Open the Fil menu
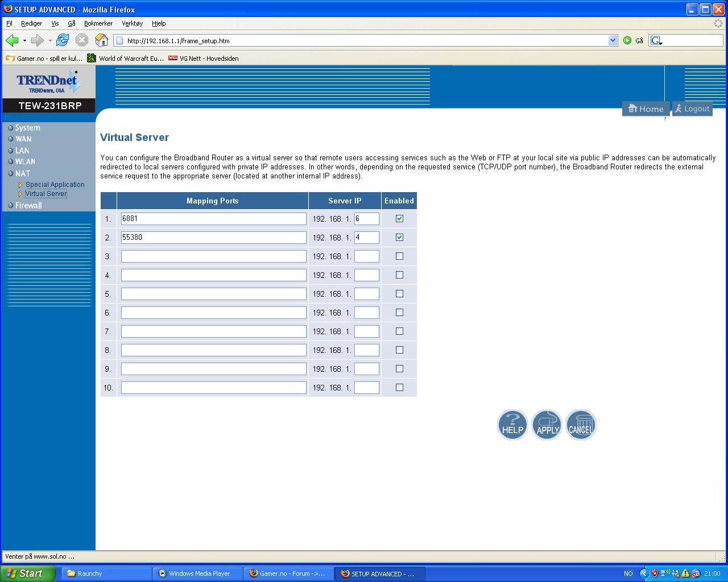Image resolution: width=728 pixels, height=582 pixels. click(9, 23)
